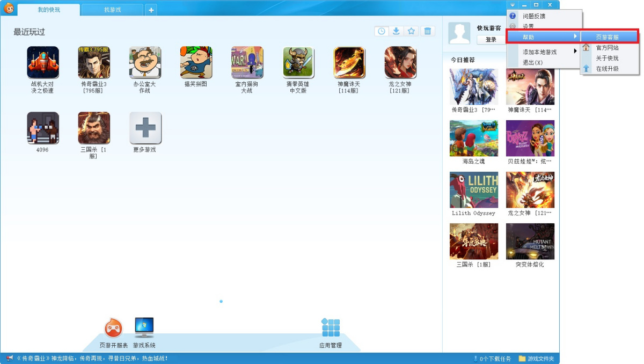Viewport: 644px width, 364px height.
Task: Switch to the 找游戏 tab
Action: tap(113, 10)
